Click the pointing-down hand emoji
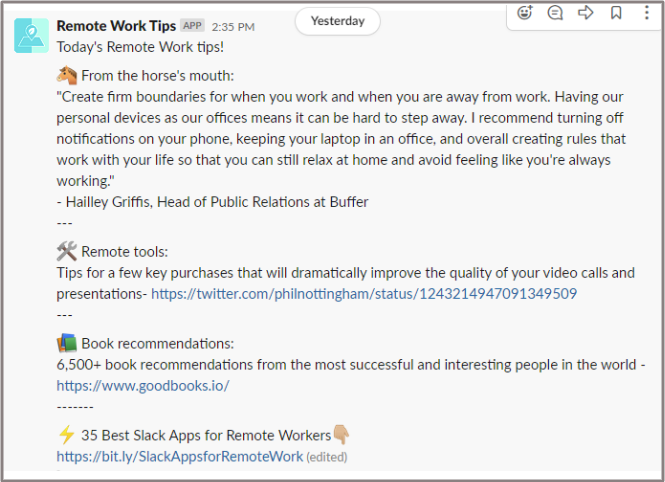Screen dimensions: 665x482 [342, 435]
